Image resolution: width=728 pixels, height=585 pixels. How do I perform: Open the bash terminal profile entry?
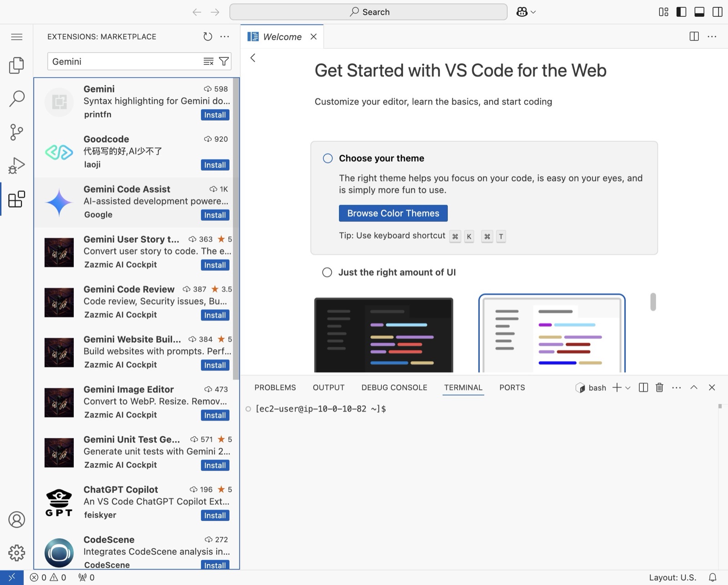[591, 387]
